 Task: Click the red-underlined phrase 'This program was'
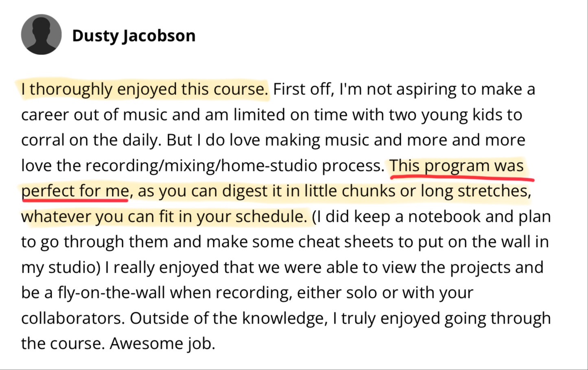tap(457, 166)
